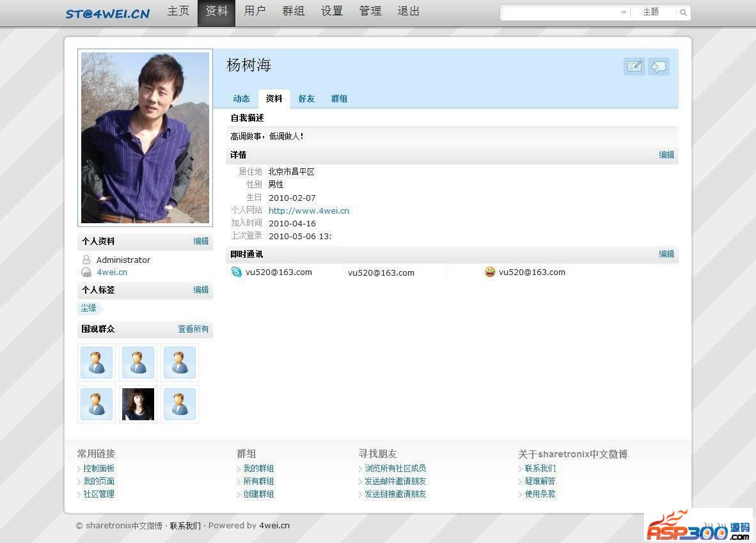Image resolution: width=756 pixels, height=543 pixels.
Task: Open the 社区管理 footer link
Action: click(x=99, y=494)
